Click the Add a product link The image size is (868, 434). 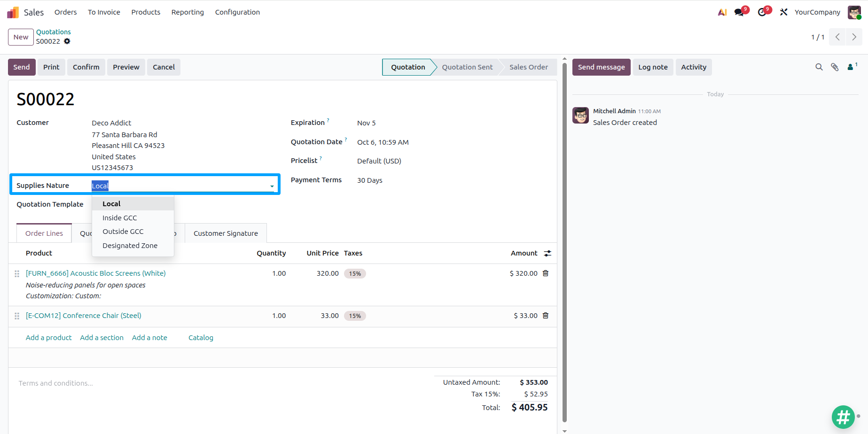point(49,338)
